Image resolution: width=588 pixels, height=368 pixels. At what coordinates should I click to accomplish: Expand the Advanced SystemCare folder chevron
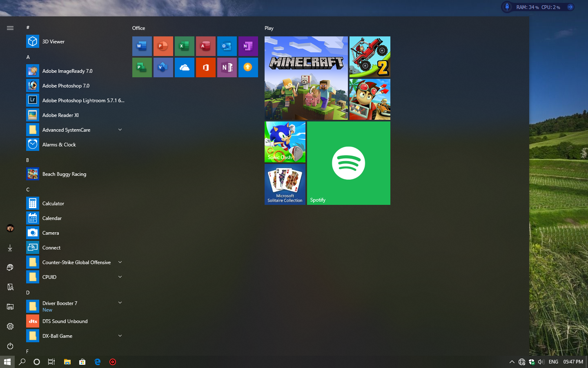coord(120,130)
